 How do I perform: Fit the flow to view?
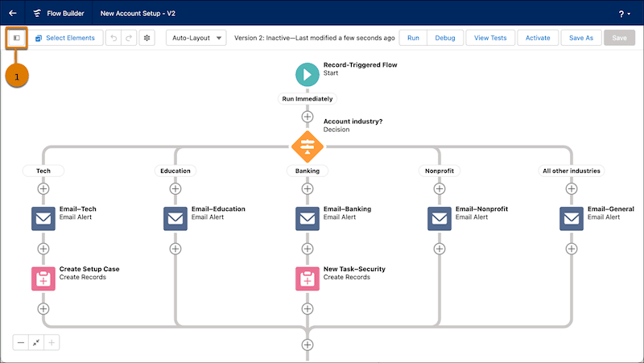pyautogui.click(x=36, y=342)
